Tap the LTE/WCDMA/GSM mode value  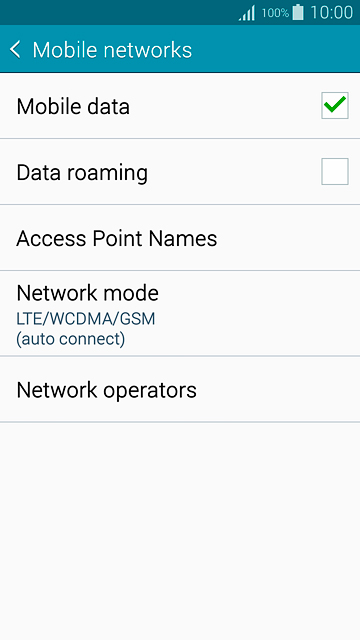pos(86,319)
